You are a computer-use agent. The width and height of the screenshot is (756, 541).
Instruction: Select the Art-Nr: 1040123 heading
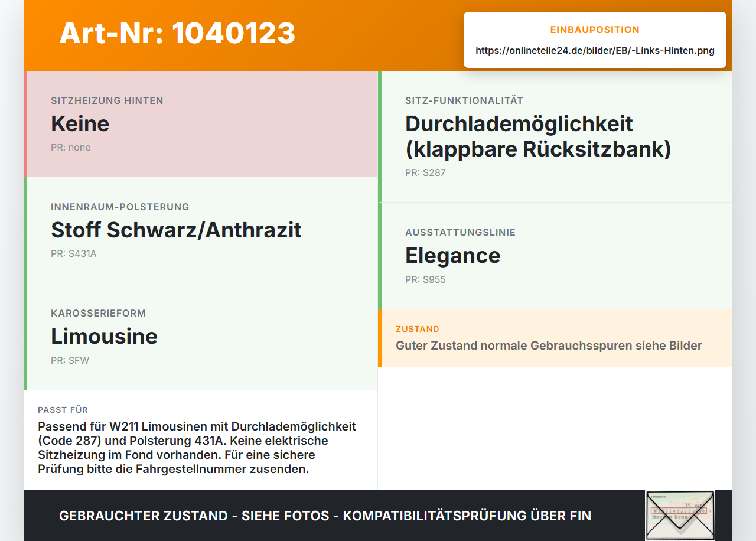tap(177, 33)
